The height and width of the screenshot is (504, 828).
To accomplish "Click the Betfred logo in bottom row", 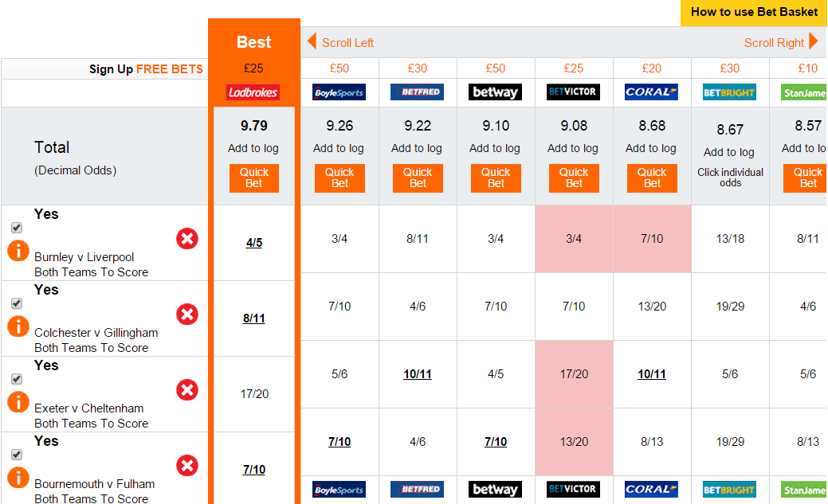I will 417,489.
